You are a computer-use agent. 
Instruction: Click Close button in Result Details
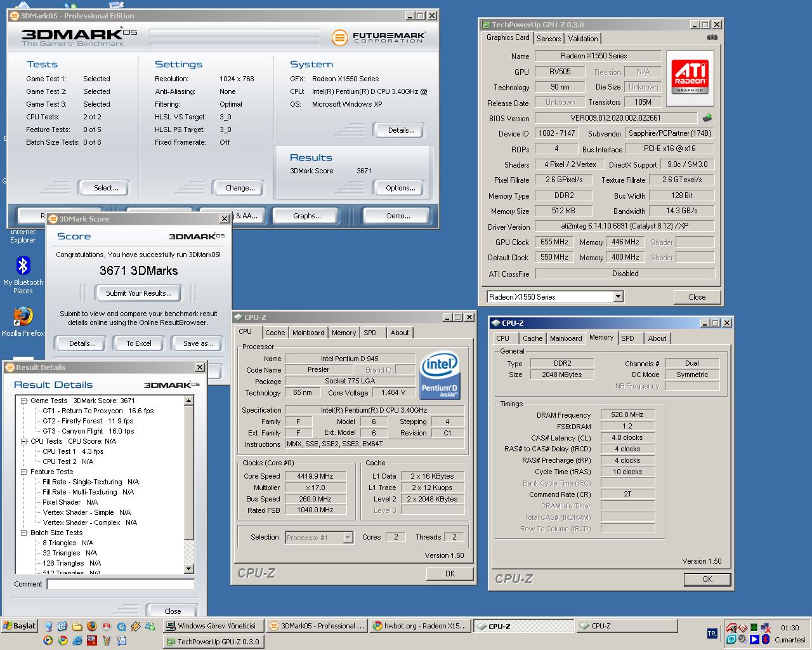pos(172,611)
